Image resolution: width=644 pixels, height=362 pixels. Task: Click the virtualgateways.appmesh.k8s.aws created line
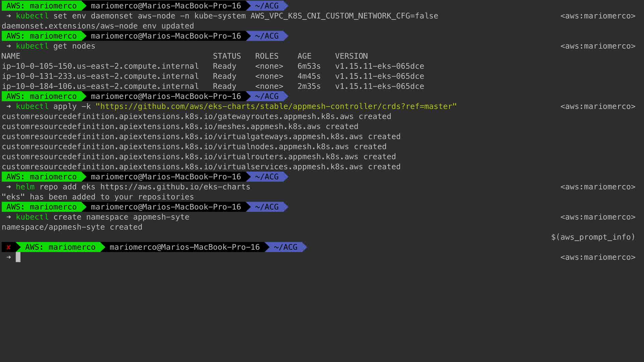pyautogui.click(x=201, y=136)
